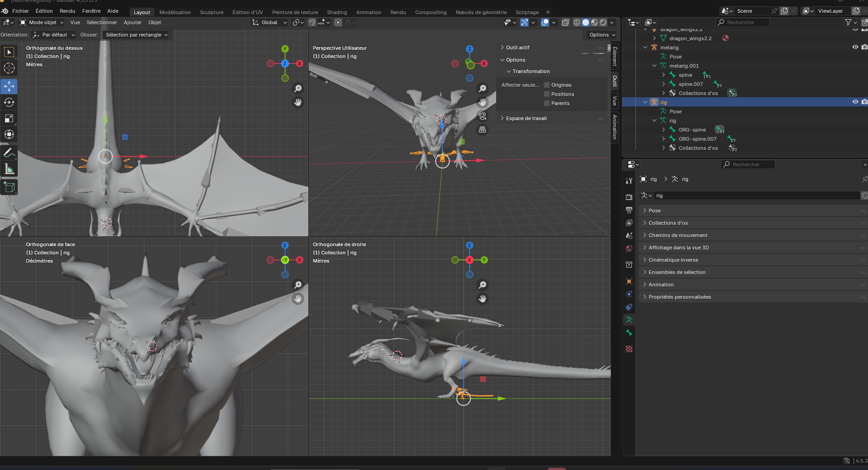The width and height of the screenshot is (868, 470).
Task: Switch to the Sculpture workspace tab
Action: 212,12
